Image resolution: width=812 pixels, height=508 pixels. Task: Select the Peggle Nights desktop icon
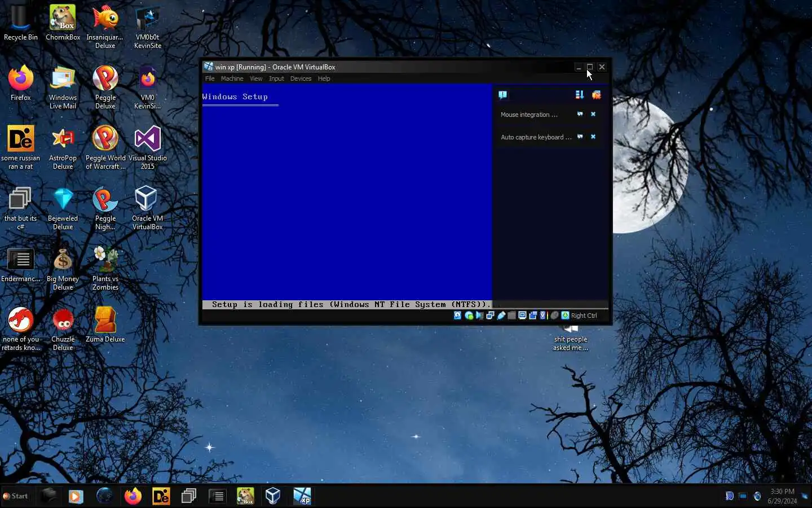(x=105, y=208)
